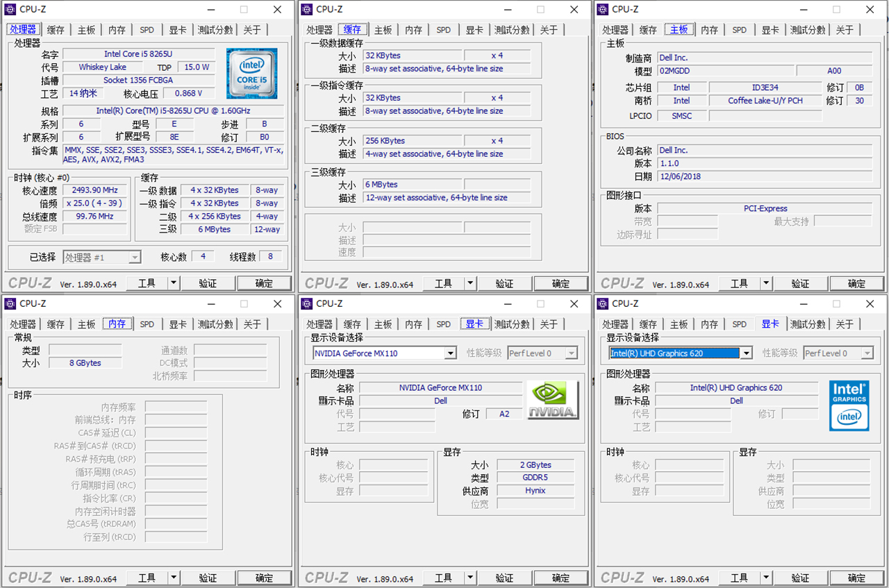This screenshot has height=588, width=889.
Task: Click CPU-Z title icon in cache (缓存) window
Action: click(307, 9)
